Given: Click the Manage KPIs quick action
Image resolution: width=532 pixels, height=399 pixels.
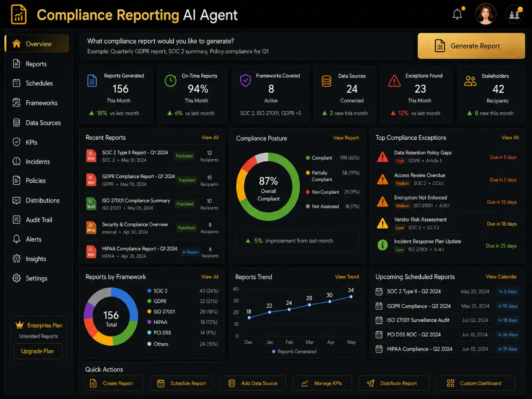Looking at the screenshot, I should tap(323, 383).
